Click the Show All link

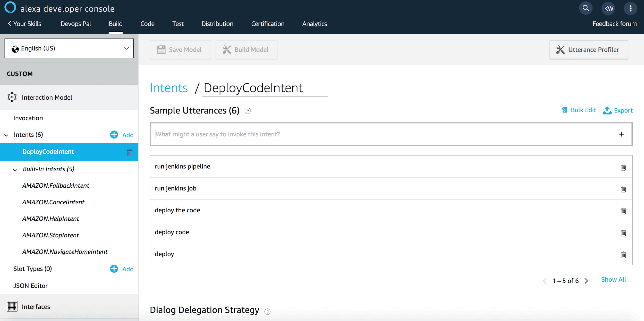coord(614,279)
